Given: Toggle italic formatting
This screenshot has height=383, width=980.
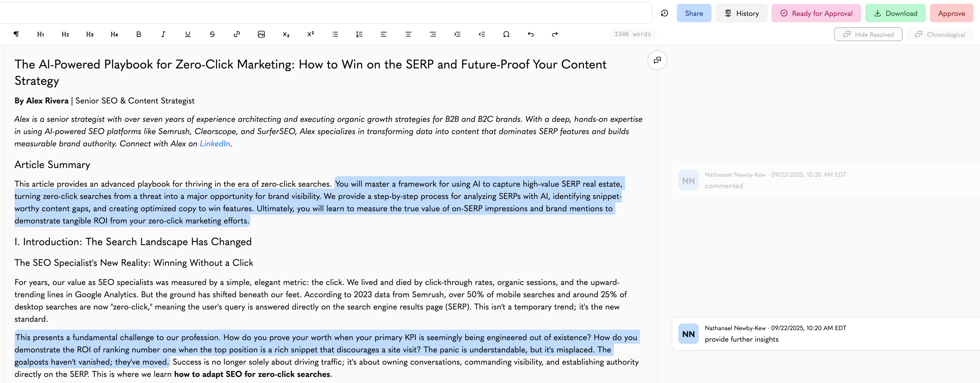Looking at the screenshot, I should click(163, 34).
